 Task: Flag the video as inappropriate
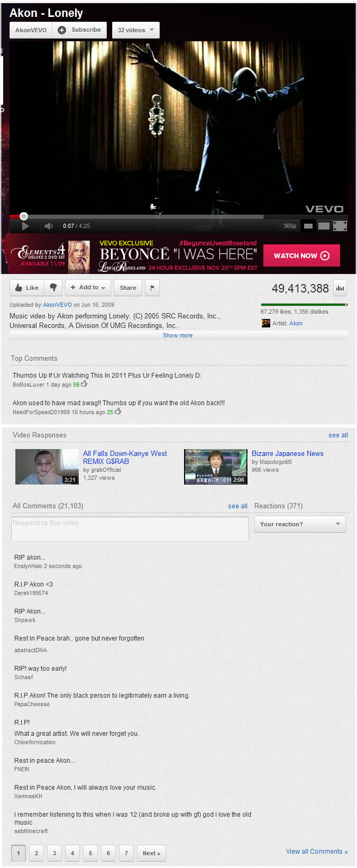[152, 288]
